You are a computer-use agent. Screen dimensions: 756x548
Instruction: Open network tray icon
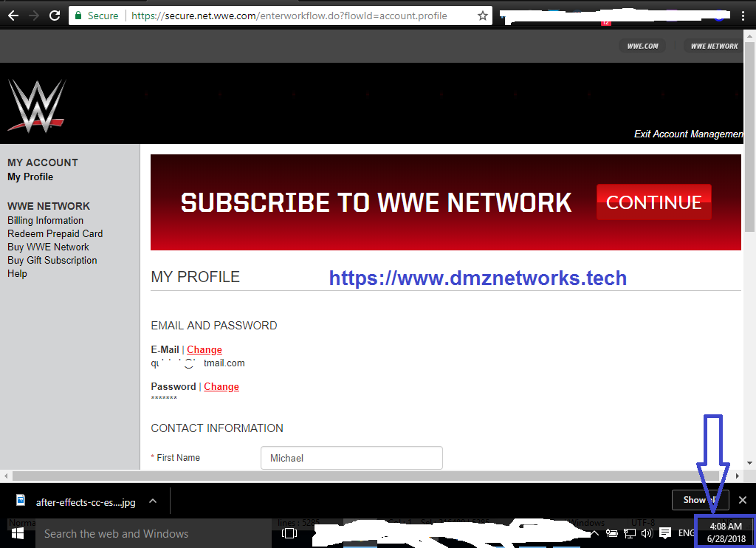coord(629,533)
